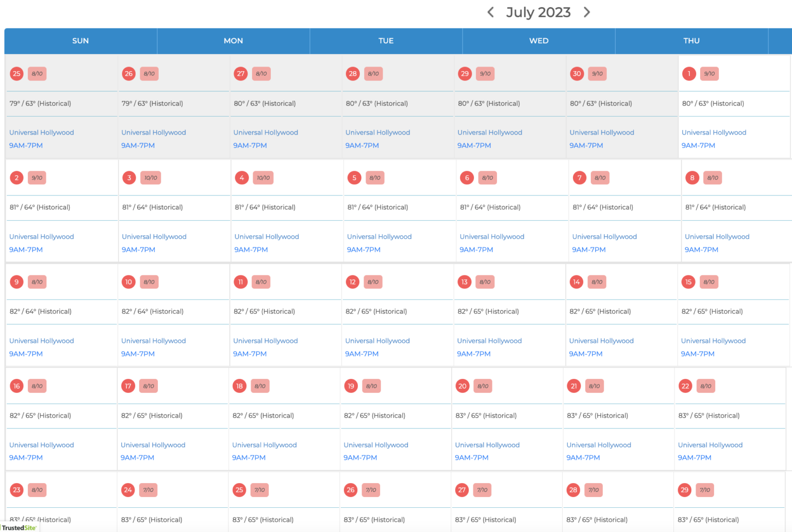Image resolution: width=792 pixels, height=532 pixels.
Task: Click the red date circle 1
Action: (689, 74)
